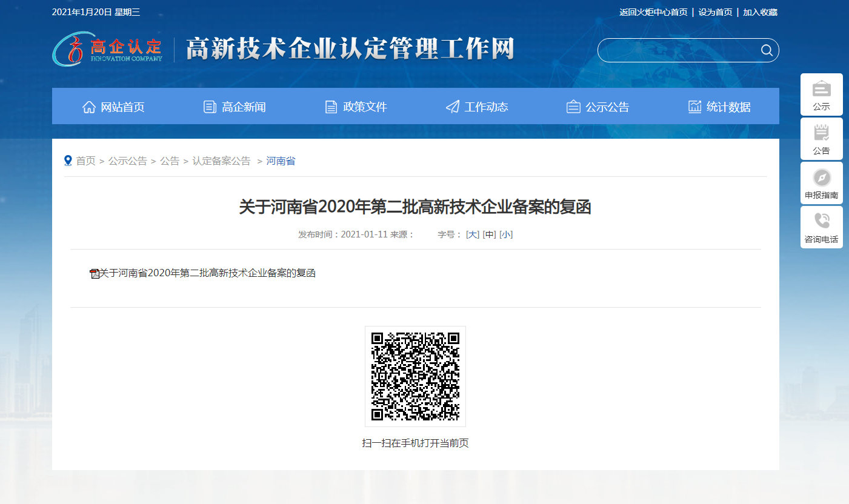Image resolution: width=849 pixels, height=504 pixels.
Task: Click the 咨询电话 phone icon
Action: click(821, 221)
